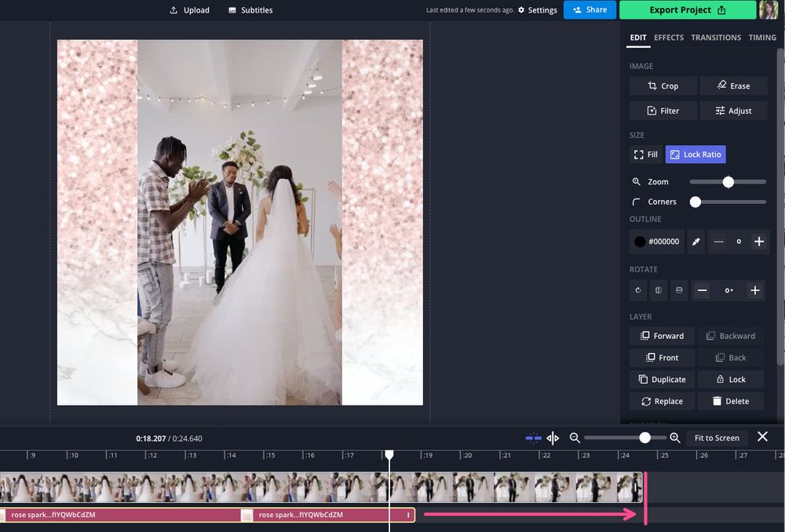Lock the selected layer
785x532 pixels.
pyautogui.click(x=730, y=379)
